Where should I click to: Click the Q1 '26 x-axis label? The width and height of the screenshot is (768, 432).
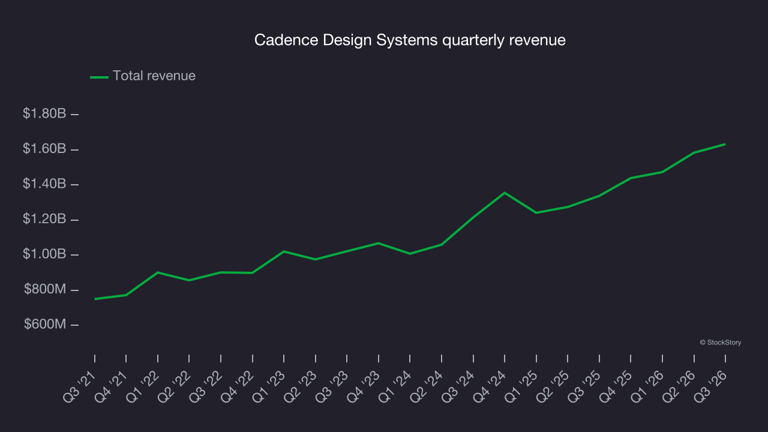[647, 387]
